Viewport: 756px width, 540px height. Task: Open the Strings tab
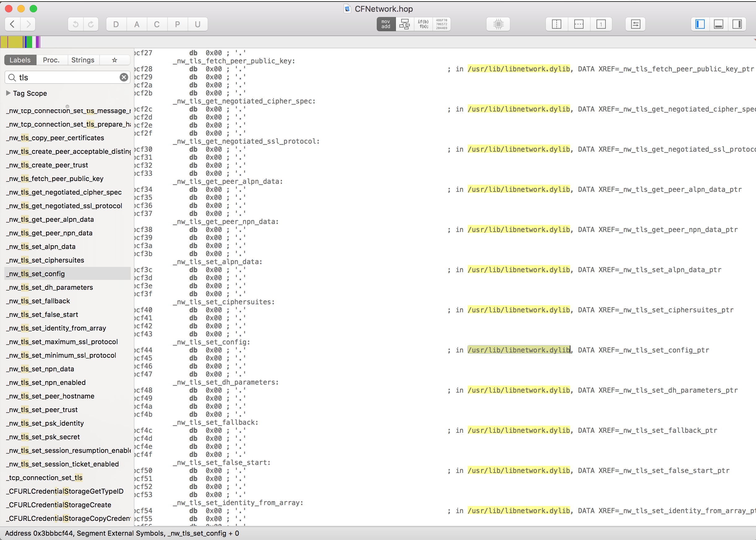(83, 60)
